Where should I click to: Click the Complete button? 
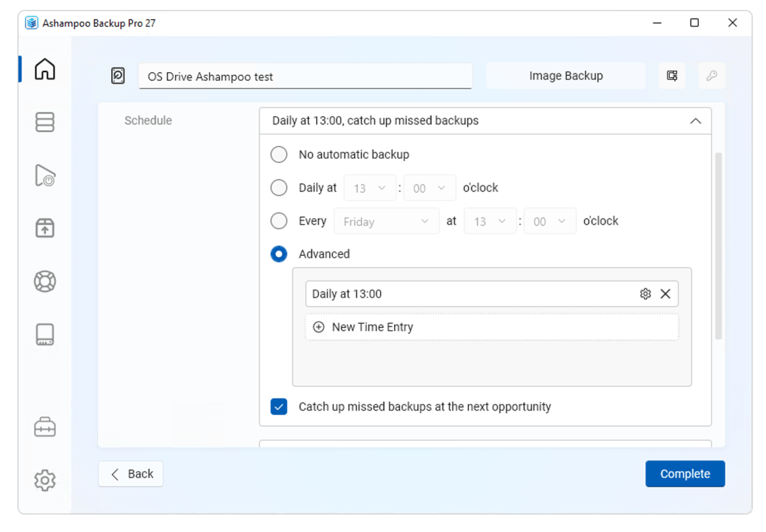coord(685,474)
